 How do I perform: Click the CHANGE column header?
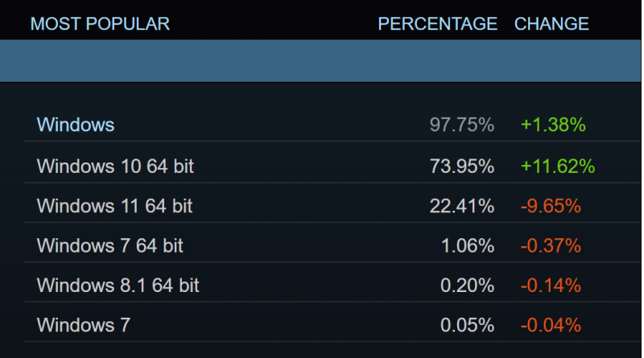click(551, 24)
